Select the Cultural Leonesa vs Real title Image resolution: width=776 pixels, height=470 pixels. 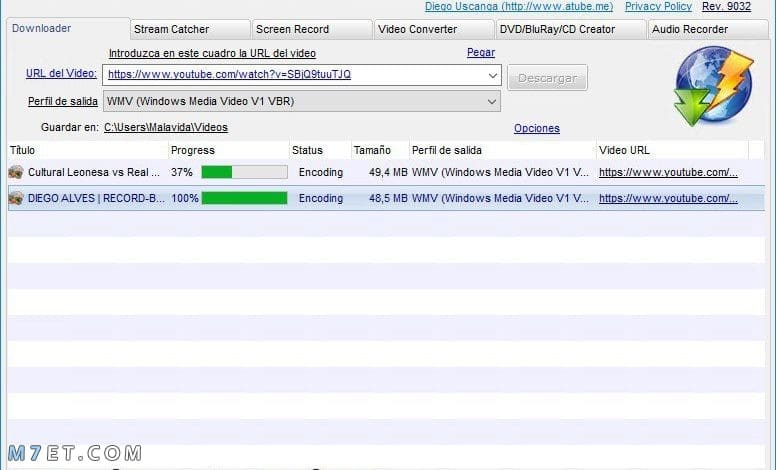(94, 172)
